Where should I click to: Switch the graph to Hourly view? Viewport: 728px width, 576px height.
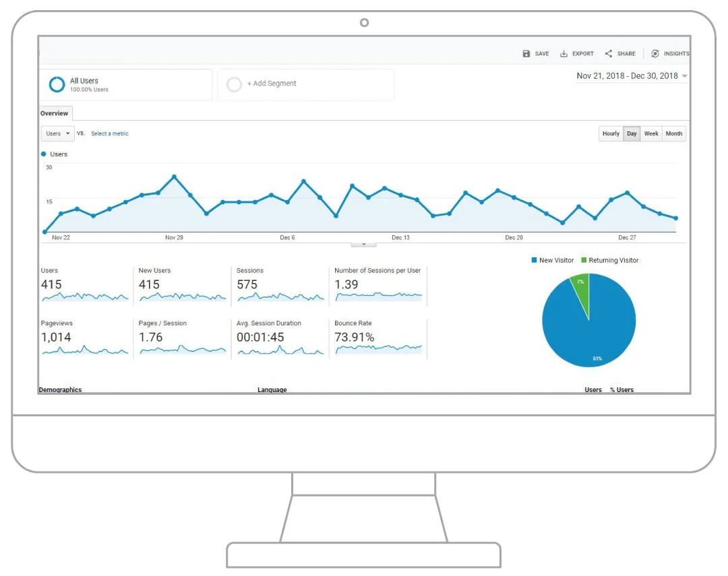point(610,133)
